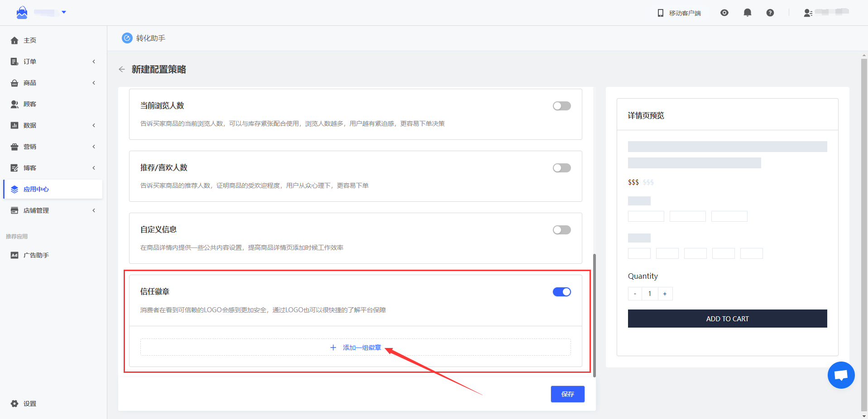Open 顾客 in the sidebar
The width and height of the screenshot is (868, 419).
coord(30,104)
